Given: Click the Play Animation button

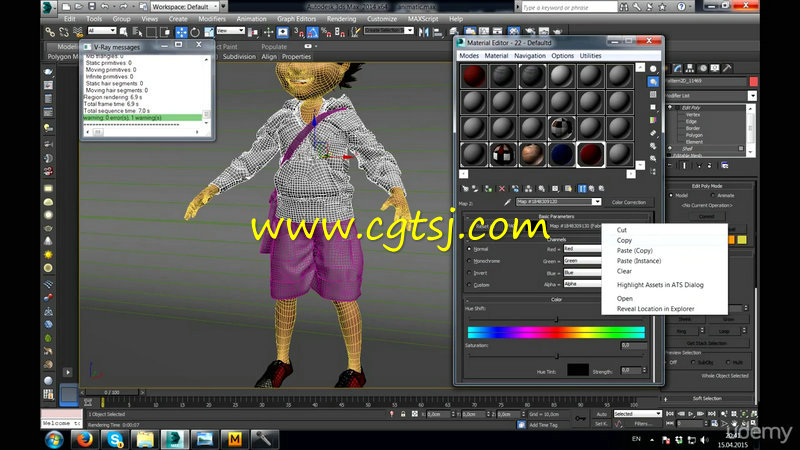Looking at the screenshot, I should point(691,414).
